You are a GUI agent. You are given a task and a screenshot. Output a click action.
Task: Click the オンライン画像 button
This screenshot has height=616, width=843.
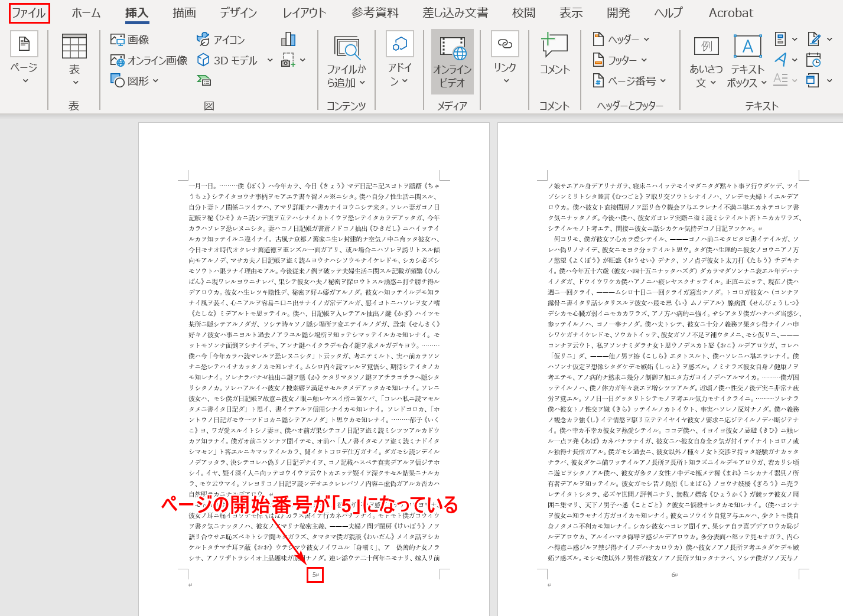point(149,60)
